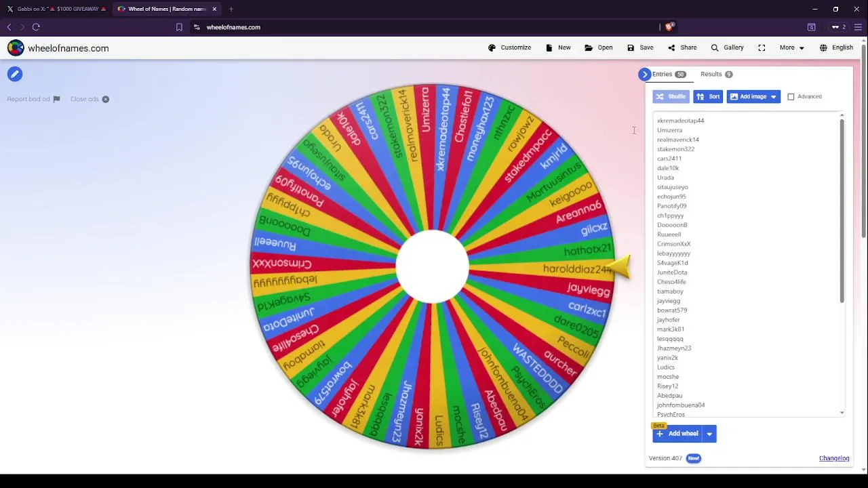Select entry xkremadeotap44 in the list

click(x=680, y=121)
